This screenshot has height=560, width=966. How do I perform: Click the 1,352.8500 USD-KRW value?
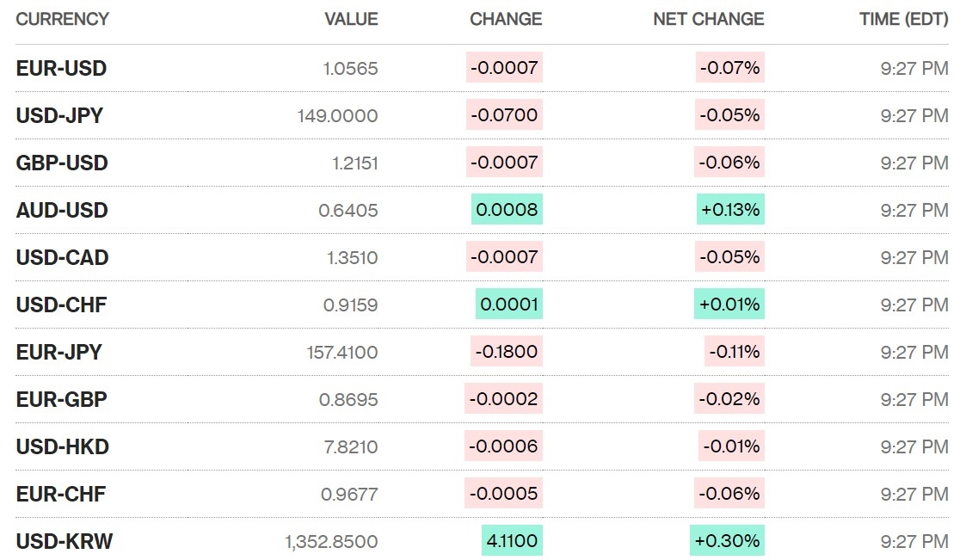point(331,542)
